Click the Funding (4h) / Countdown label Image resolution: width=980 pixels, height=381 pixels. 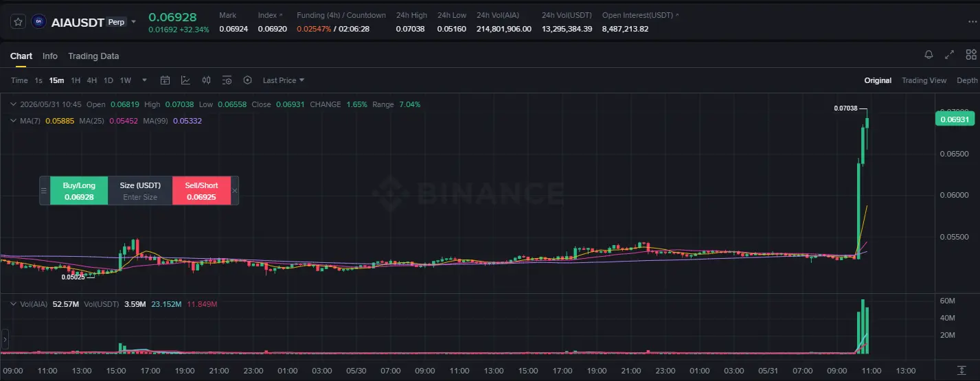coord(341,15)
